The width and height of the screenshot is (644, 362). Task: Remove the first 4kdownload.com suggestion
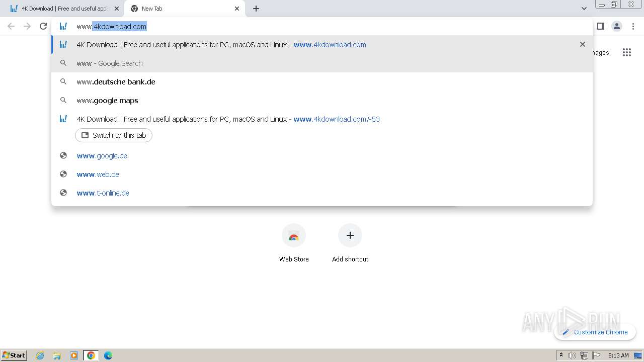(583, 44)
